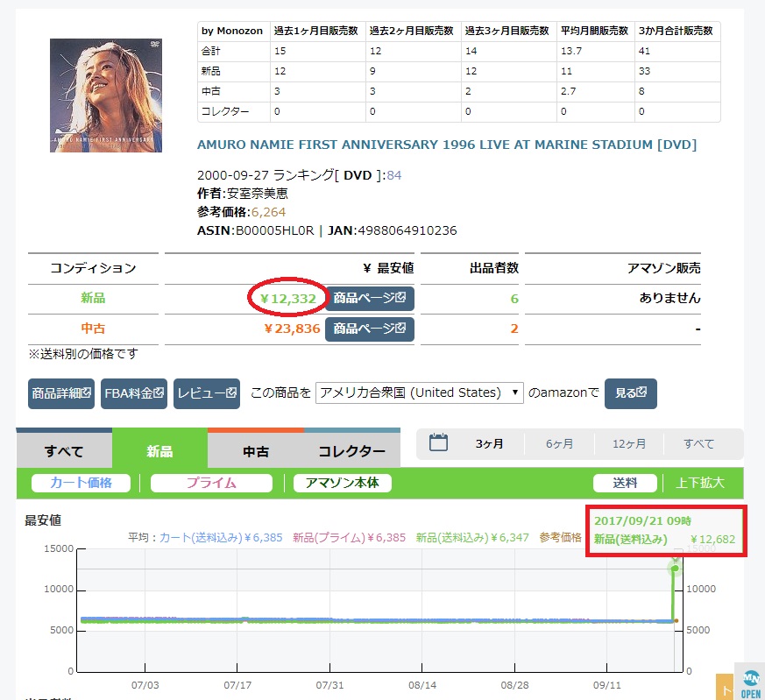The image size is (765, 700).
Task: Click the calendar icon in period selector
Action: click(x=438, y=442)
